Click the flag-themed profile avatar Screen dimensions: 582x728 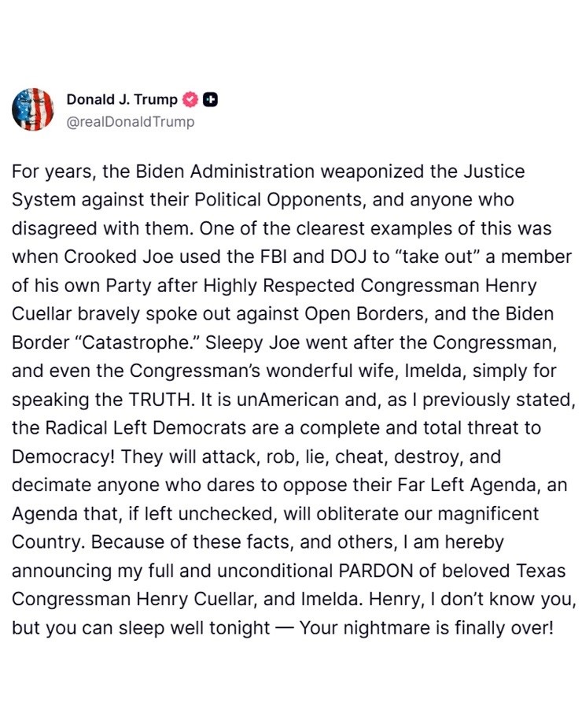click(33, 109)
